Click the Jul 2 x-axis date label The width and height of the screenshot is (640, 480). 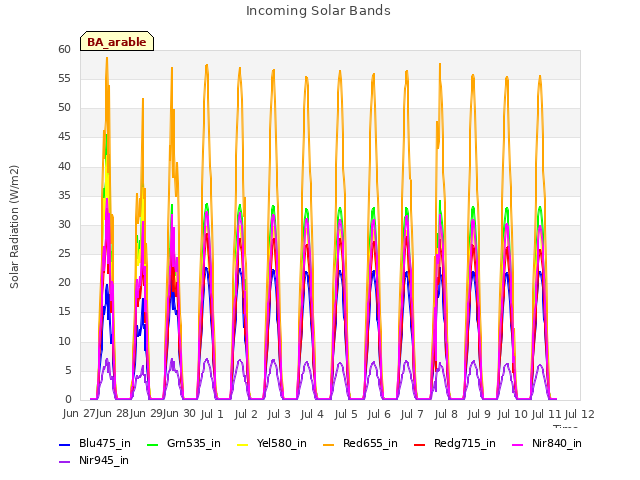click(246, 414)
